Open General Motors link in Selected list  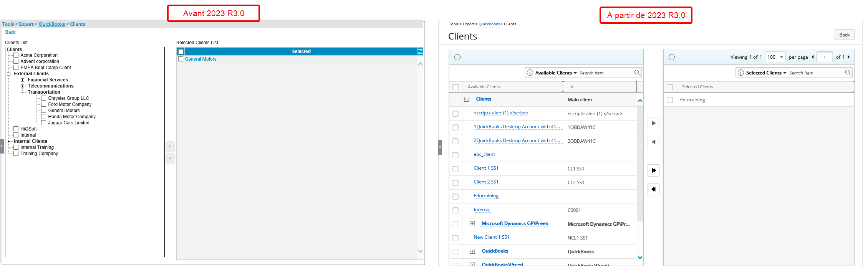pos(200,59)
